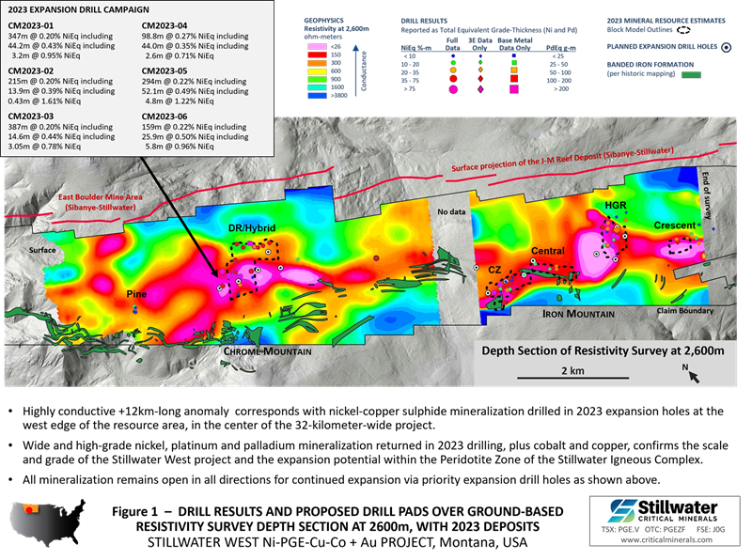
Task: Click the 'GEOPHYSICS' legend heading
Action: pos(323,21)
